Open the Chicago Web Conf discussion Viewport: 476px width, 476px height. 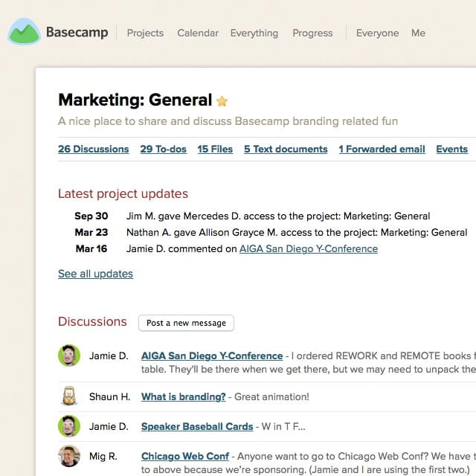pyautogui.click(x=185, y=456)
